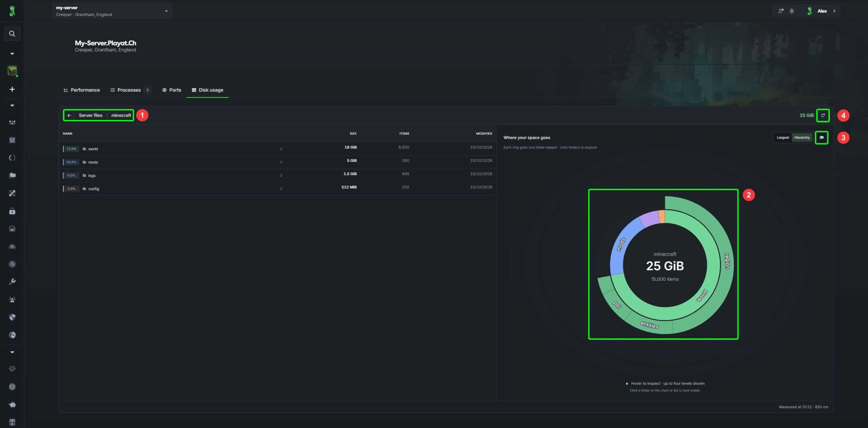868x428 pixels.
Task: Open the mods folder row chevron
Action: click(281, 162)
